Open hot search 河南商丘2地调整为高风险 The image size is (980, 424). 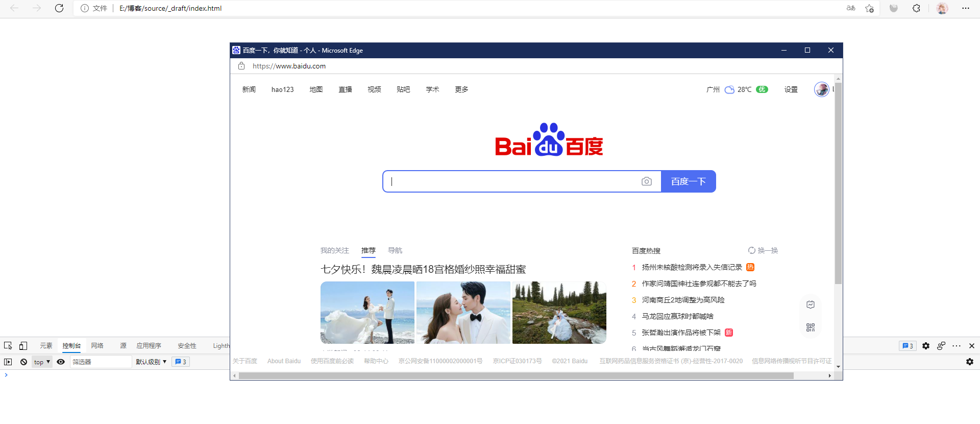tap(683, 300)
